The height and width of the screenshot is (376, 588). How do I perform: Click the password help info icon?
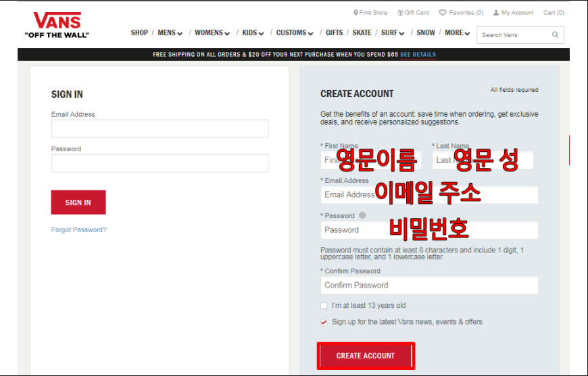click(x=362, y=215)
